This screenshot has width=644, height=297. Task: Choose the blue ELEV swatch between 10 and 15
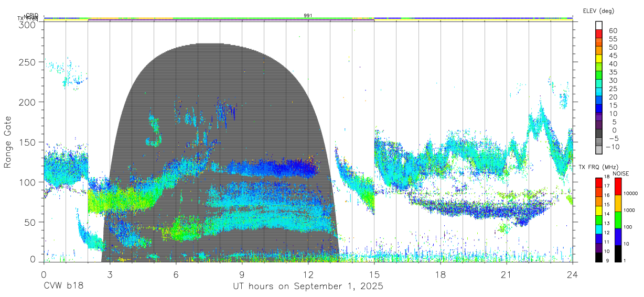pyautogui.click(x=599, y=109)
